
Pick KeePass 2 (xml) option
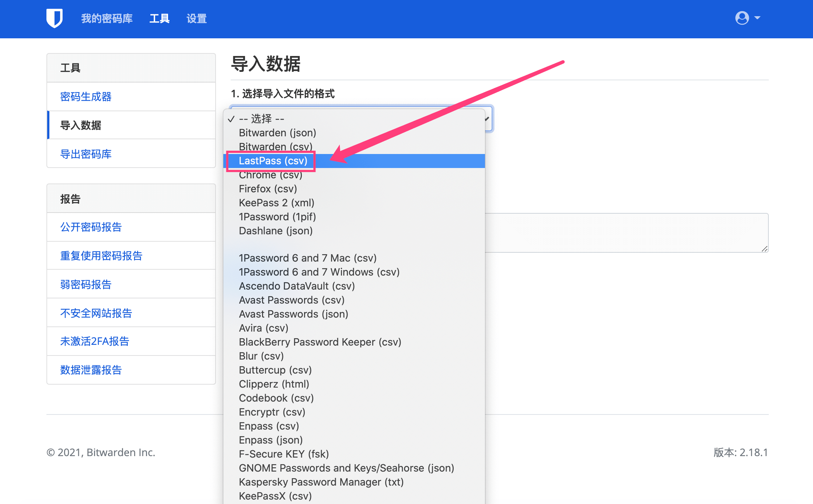pos(276,203)
